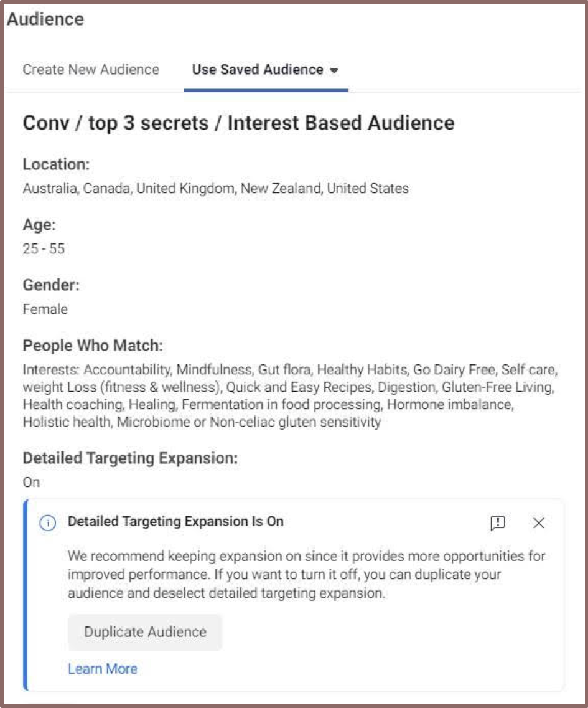
Task: Click the interests list paragraph
Action: (x=291, y=395)
